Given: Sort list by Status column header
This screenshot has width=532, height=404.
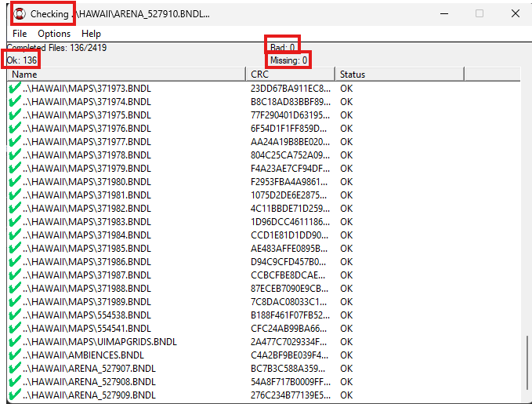Looking at the screenshot, I should pyautogui.click(x=400, y=75).
